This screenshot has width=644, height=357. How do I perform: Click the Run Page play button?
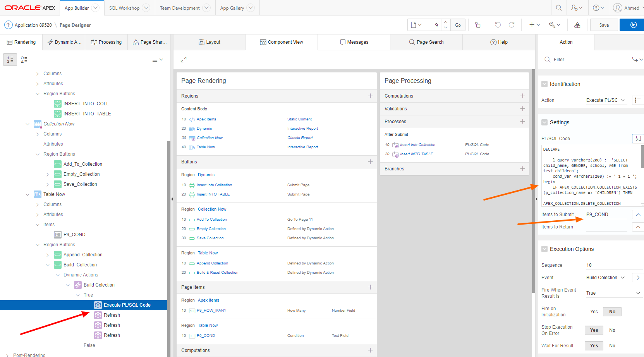[633, 25]
